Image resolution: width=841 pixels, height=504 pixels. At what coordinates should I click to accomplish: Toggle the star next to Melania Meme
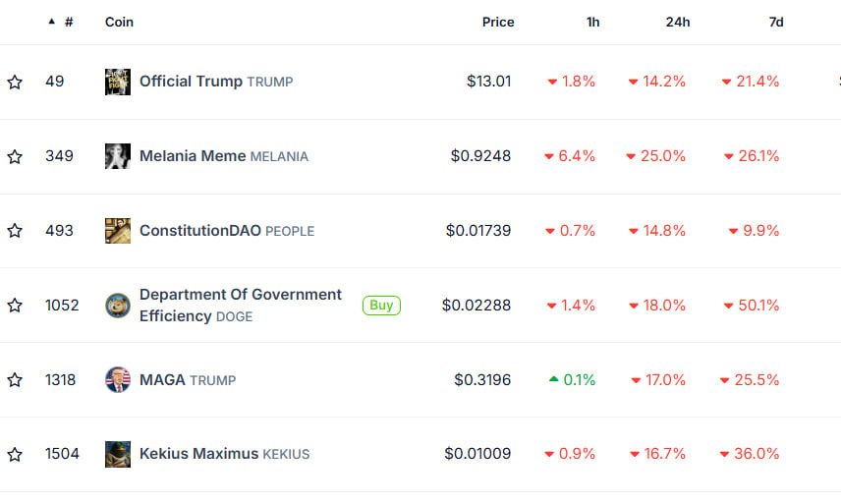click(x=15, y=156)
